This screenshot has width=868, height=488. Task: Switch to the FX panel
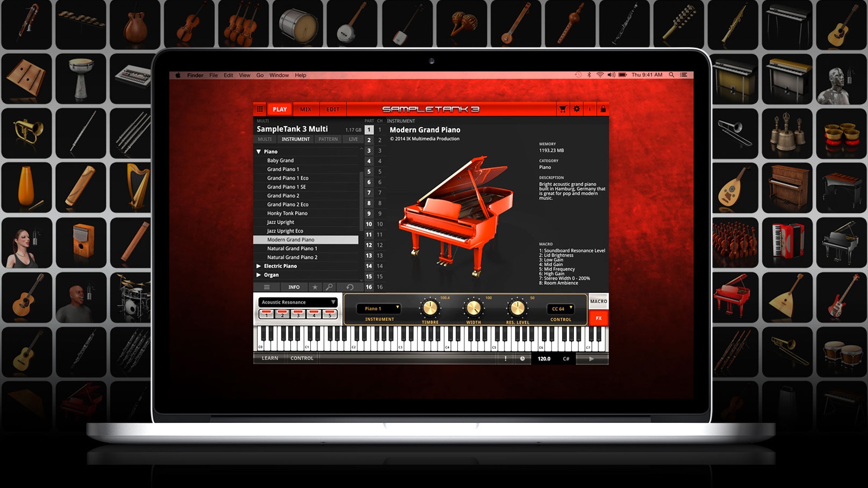pos(598,318)
